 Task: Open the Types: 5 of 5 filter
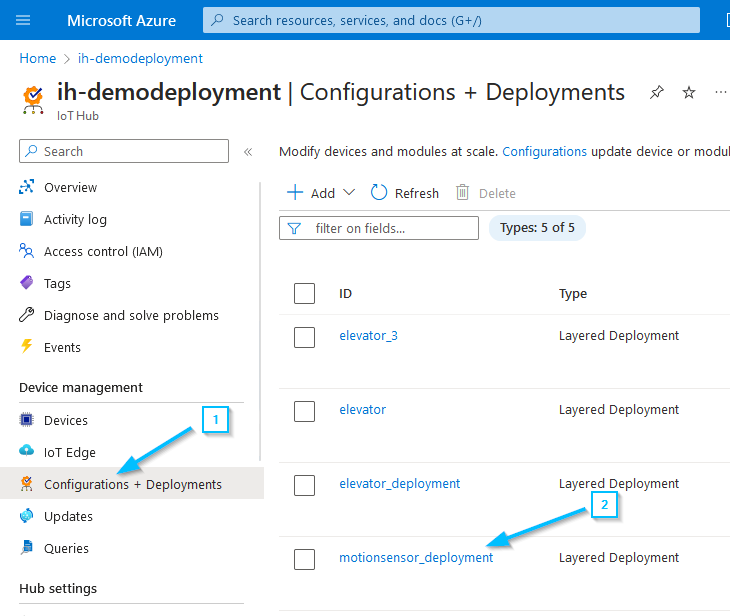(537, 228)
